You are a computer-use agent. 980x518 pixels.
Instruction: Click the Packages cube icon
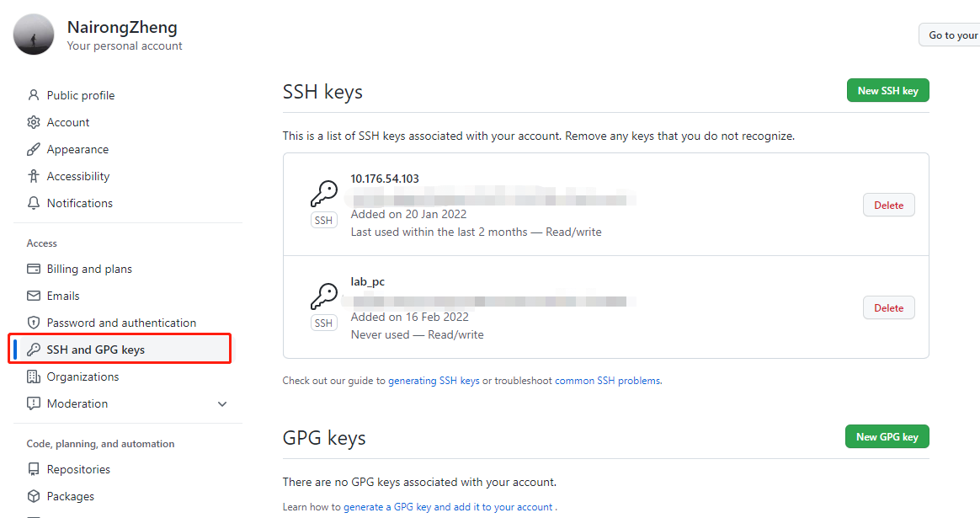34,495
